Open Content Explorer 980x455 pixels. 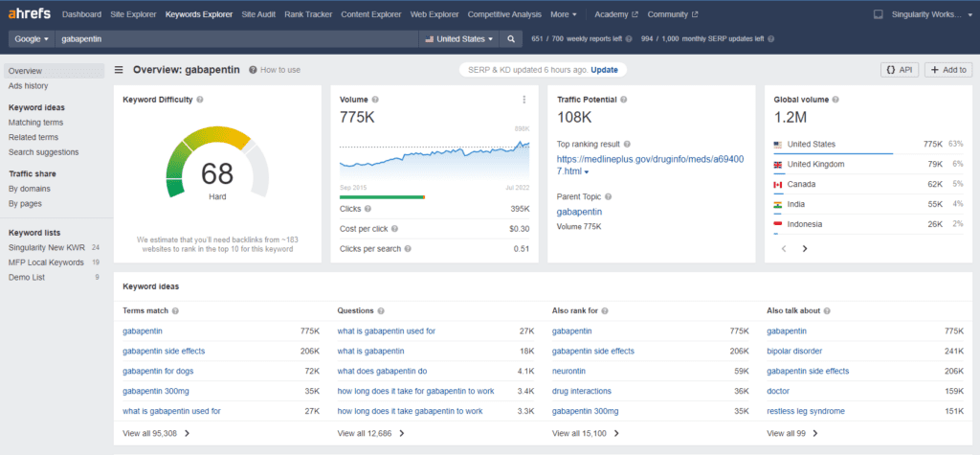click(x=371, y=13)
